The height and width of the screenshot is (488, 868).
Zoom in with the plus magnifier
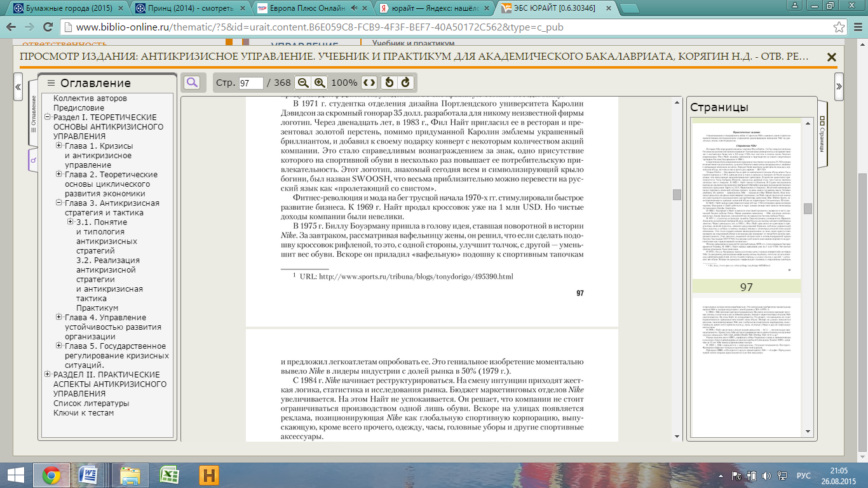coord(320,83)
